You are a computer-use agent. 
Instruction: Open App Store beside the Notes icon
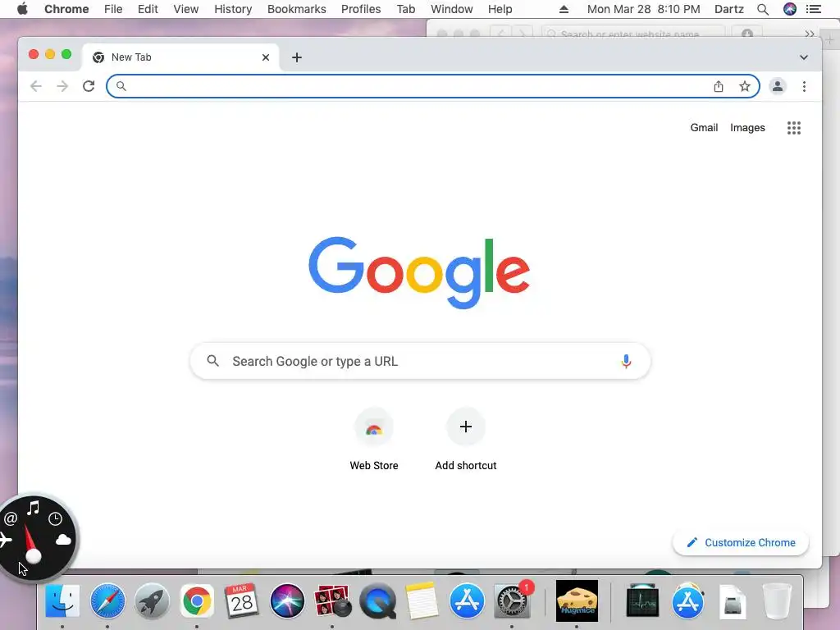[467, 600]
